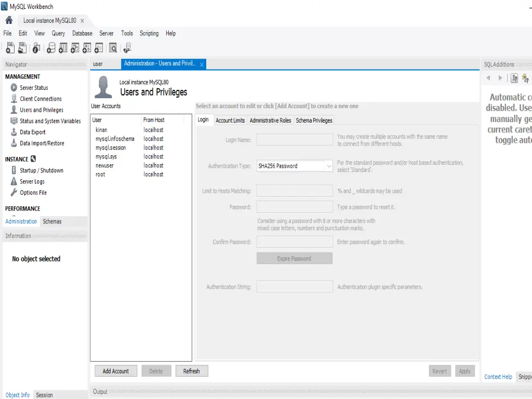The height and width of the screenshot is (399, 532).
Task: Open the Query menu
Action: [58, 33]
